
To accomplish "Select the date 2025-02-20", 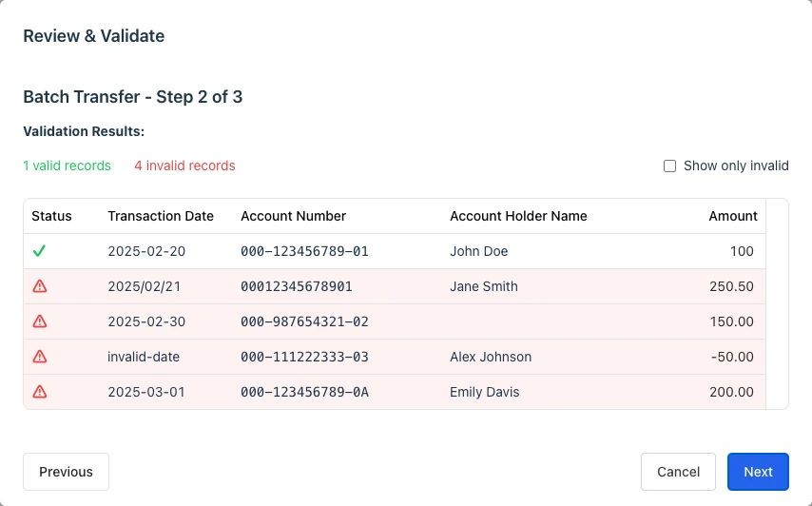I will (x=146, y=251).
